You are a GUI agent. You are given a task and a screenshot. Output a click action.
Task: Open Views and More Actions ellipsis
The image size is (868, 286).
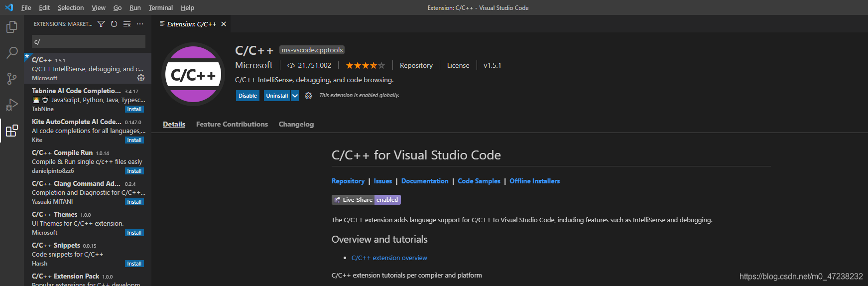point(140,24)
